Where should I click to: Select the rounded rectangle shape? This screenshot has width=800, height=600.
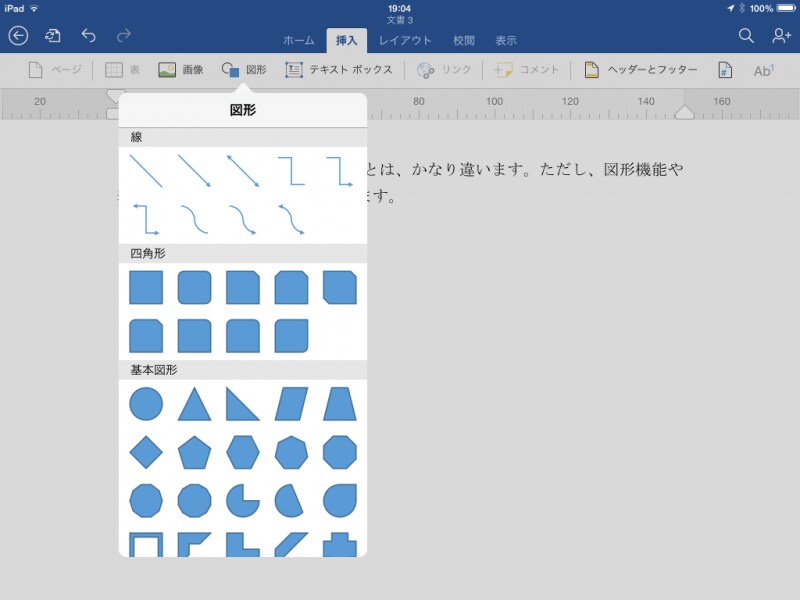(193, 287)
